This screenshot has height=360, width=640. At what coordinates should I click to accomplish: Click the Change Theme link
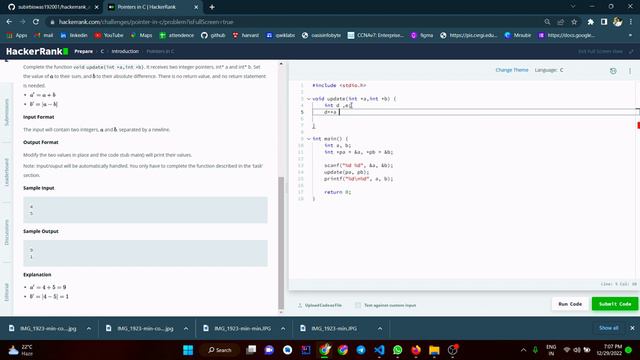[x=512, y=70]
